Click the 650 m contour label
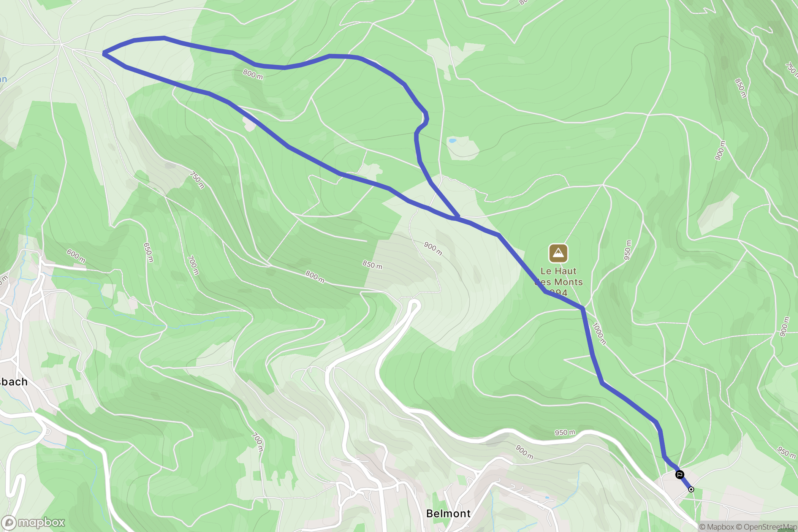The image size is (798, 532). (x=149, y=252)
